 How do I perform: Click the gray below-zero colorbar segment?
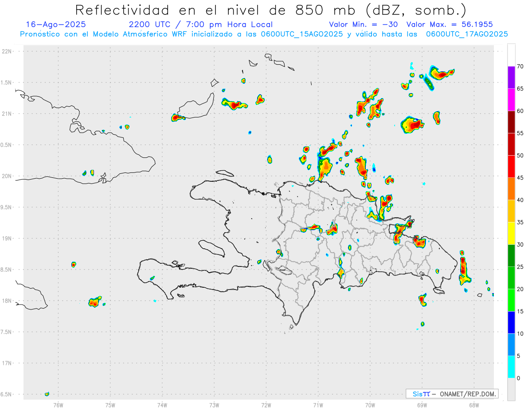(x=511, y=389)
